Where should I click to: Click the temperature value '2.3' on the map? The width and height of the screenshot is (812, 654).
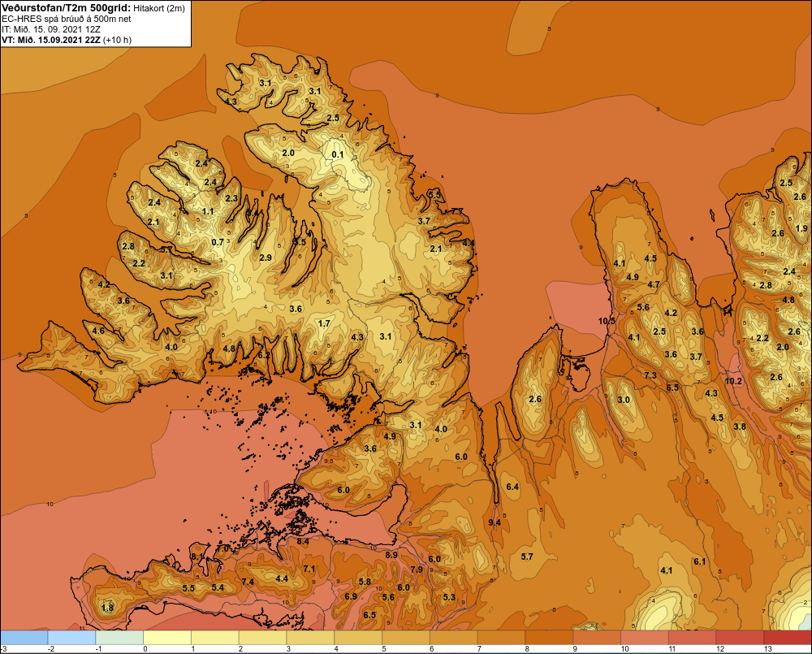click(x=231, y=198)
